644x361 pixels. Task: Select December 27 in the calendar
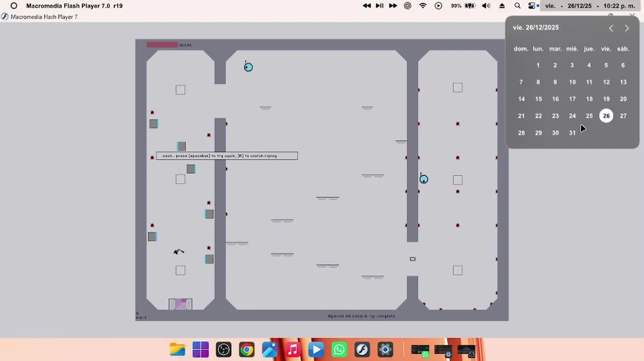(x=623, y=116)
